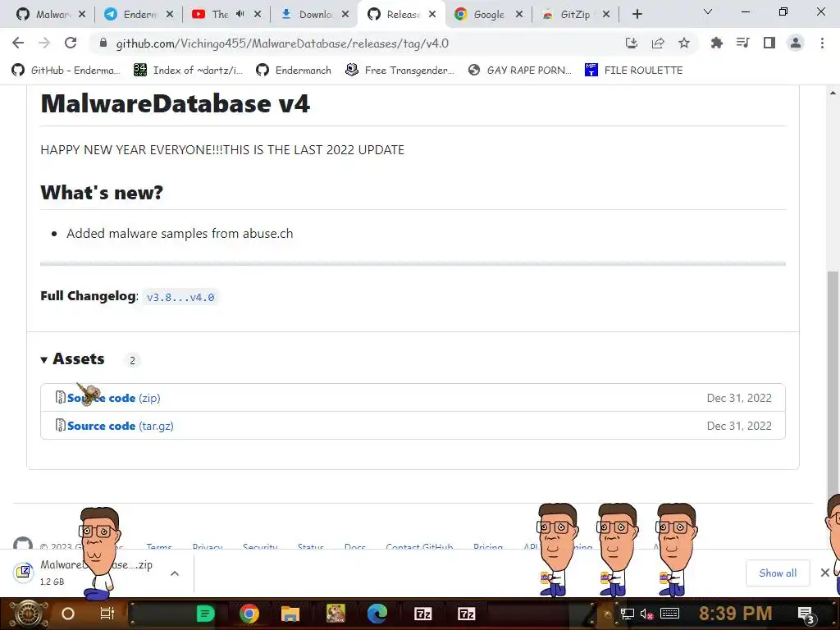Click the install app icon in address bar
Viewport: 840px width, 630px height.
[632, 43]
